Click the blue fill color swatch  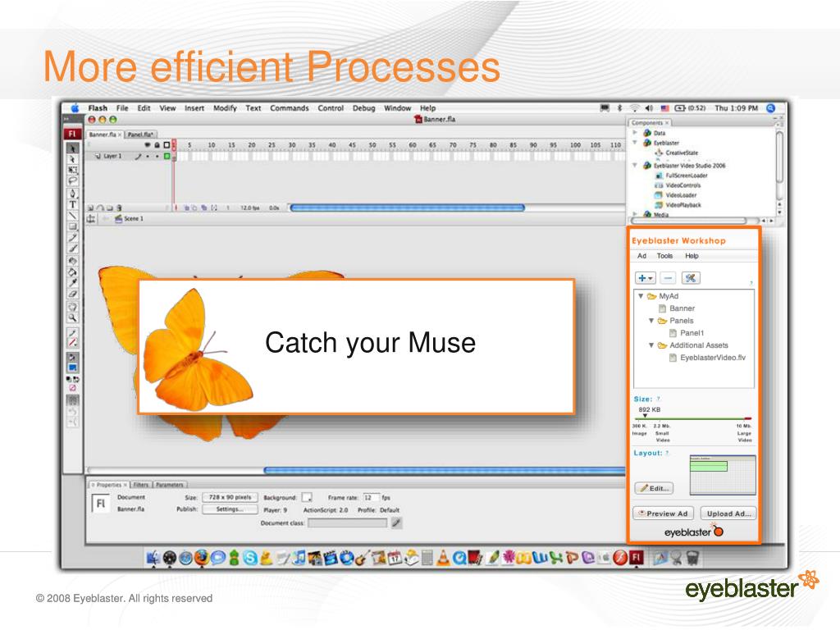point(72,367)
